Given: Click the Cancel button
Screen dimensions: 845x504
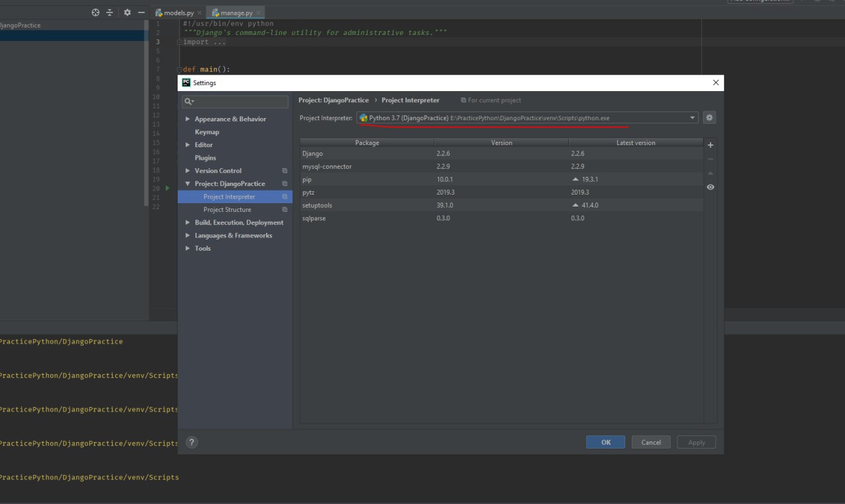Looking at the screenshot, I should click(651, 442).
